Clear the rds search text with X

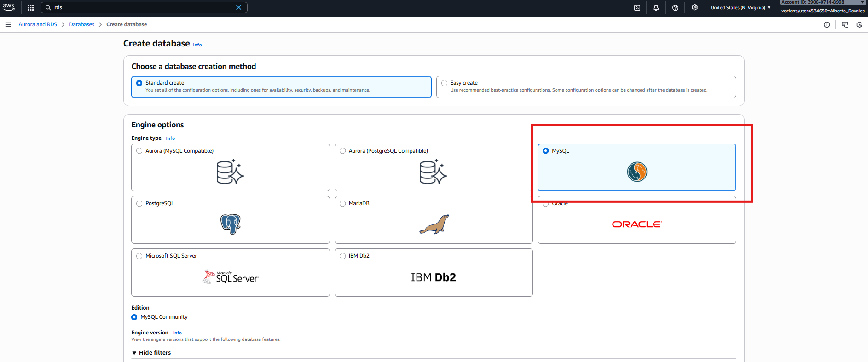point(238,7)
